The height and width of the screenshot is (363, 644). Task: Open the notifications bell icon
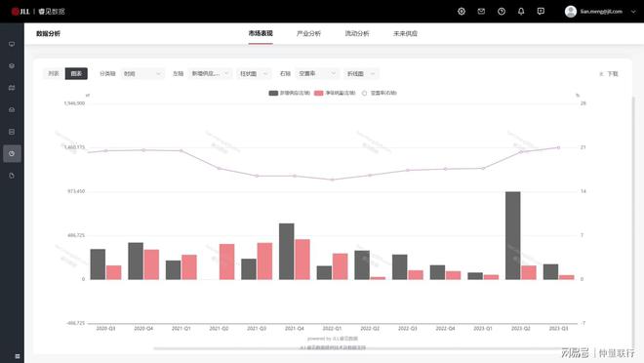[521, 12]
